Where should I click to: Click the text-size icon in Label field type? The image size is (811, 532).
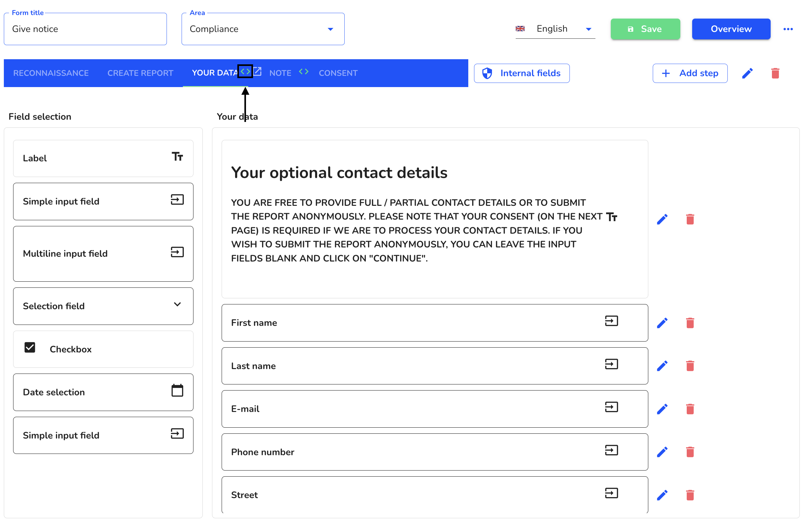(177, 157)
